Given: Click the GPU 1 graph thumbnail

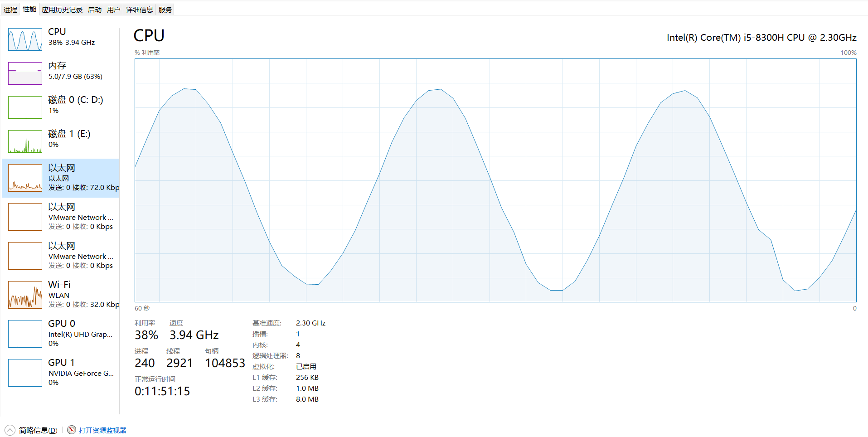Looking at the screenshot, I should coord(25,373).
